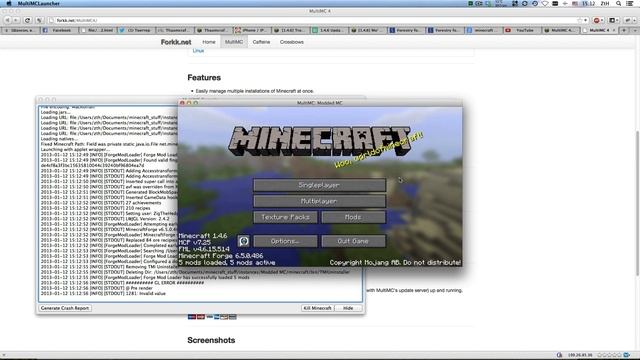Image resolution: width=640 pixels, height=360 pixels.
Task: Open Minecraft Options
Action: click(x=285, y=241)
